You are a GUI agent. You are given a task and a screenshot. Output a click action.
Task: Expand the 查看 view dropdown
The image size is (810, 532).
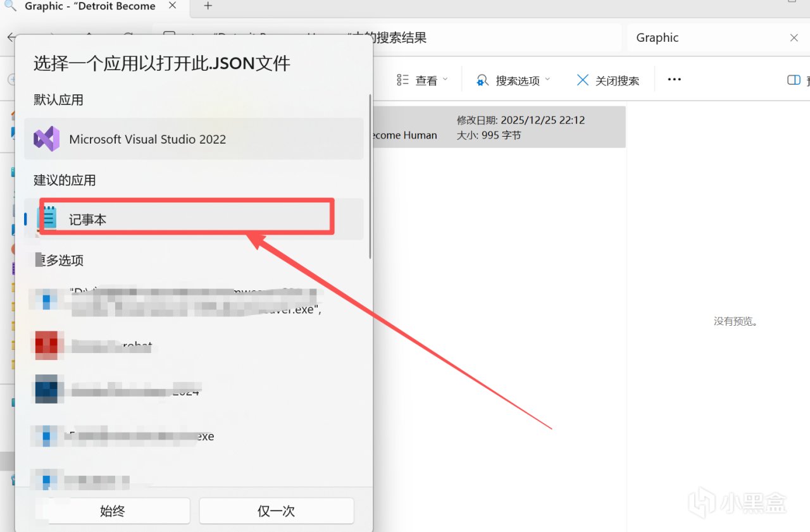422,80
